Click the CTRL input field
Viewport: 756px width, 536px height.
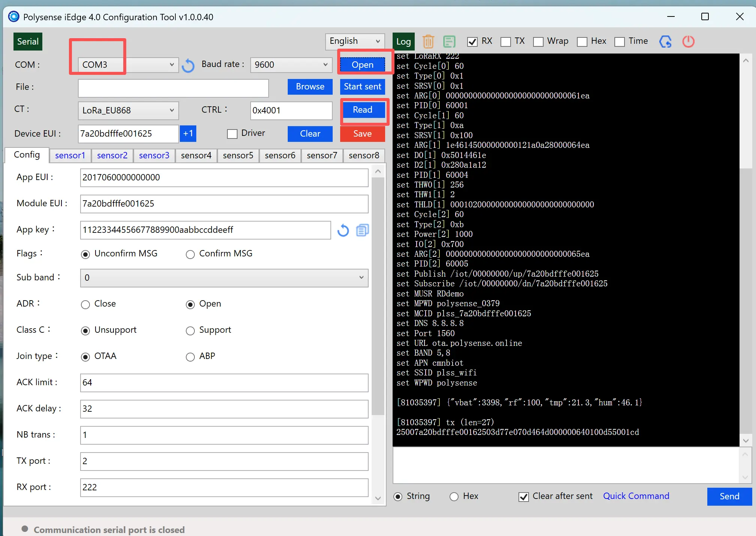[x=291, y=110]
